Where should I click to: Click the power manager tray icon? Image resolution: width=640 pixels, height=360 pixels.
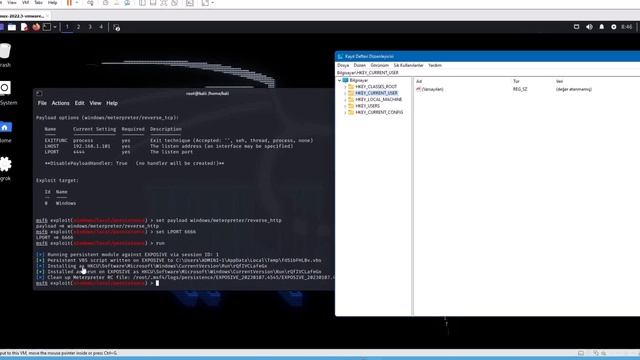(613, 27)
